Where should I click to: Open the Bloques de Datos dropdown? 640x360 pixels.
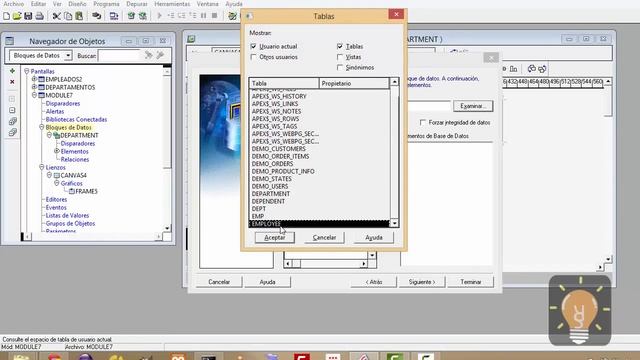[x=68, y=56]
